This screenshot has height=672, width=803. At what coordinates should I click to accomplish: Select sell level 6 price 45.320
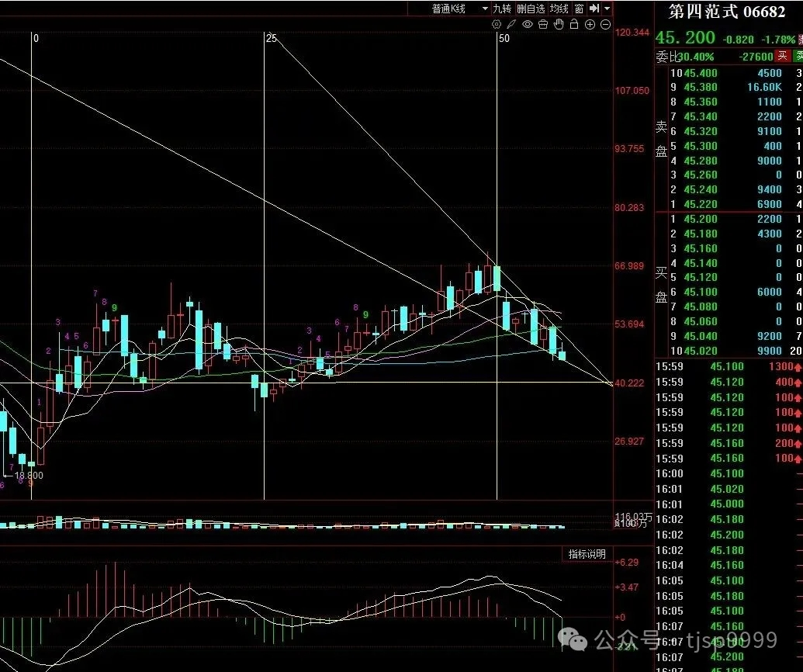pos(700,131)
